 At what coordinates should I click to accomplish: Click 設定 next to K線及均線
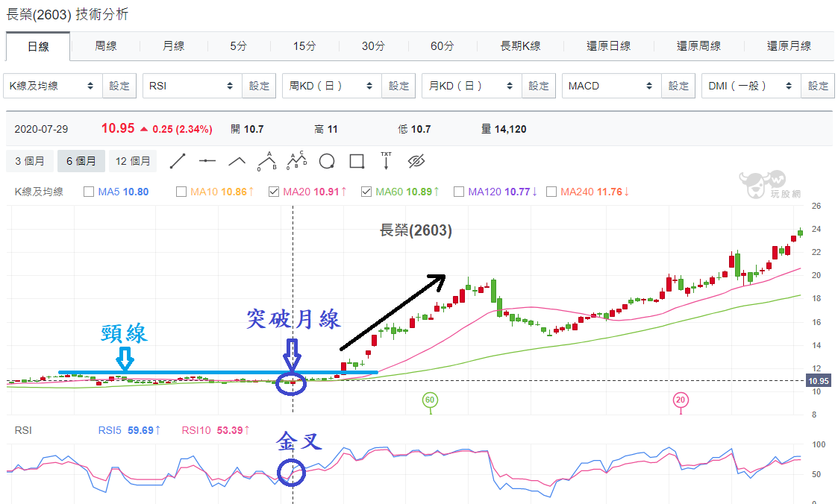(x=119, y=86)
